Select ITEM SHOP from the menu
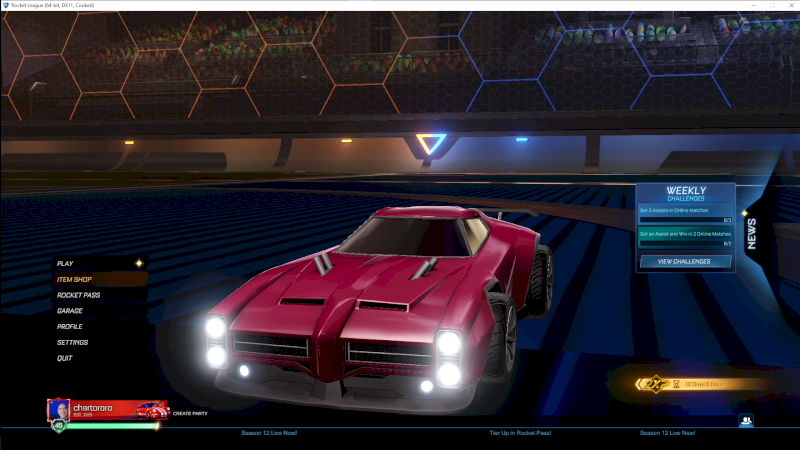Screen dimensions: 800x450 (x=75, y=279)
